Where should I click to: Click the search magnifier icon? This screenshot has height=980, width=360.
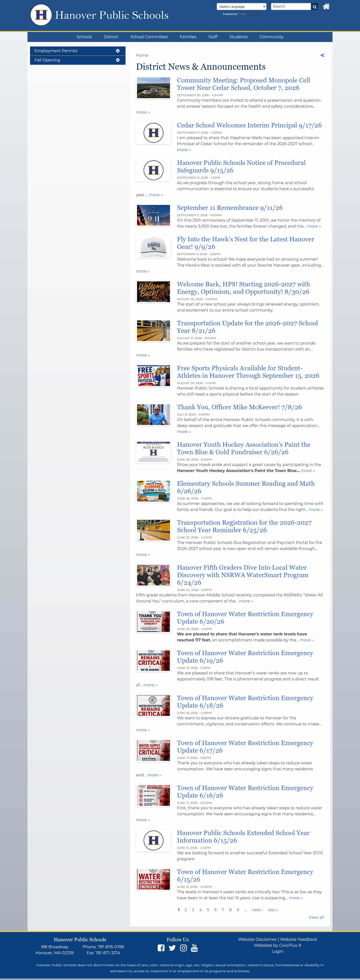(x=315, y=7)
